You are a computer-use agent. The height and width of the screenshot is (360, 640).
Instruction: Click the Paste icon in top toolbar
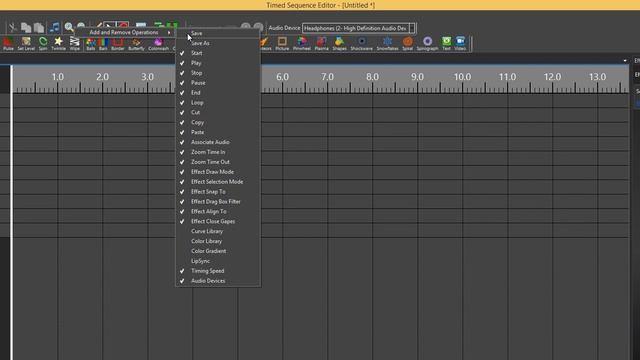39,28
